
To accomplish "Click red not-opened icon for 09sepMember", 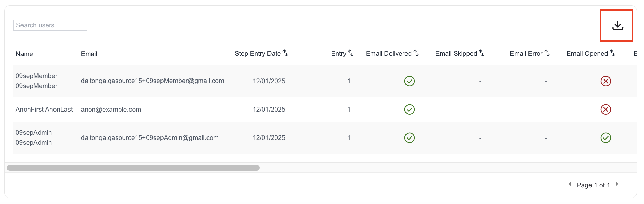I will (605, 81).
